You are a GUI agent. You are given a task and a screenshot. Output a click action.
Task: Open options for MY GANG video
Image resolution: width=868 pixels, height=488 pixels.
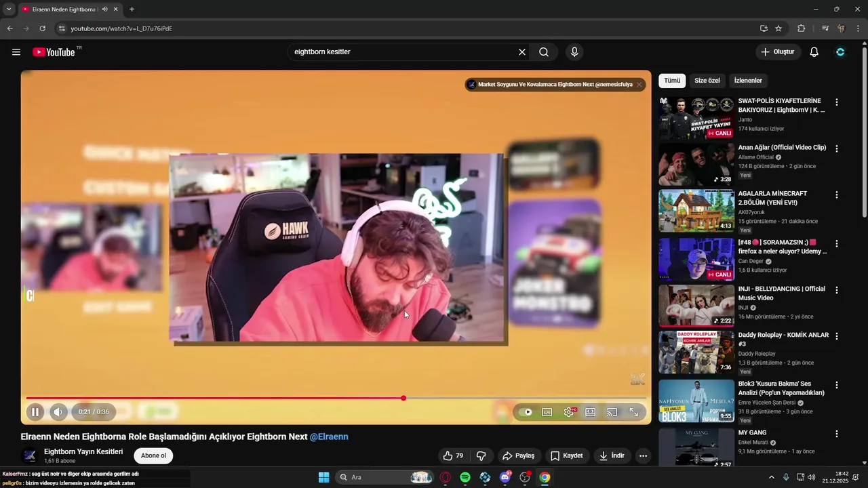click(x=837, y=434)
